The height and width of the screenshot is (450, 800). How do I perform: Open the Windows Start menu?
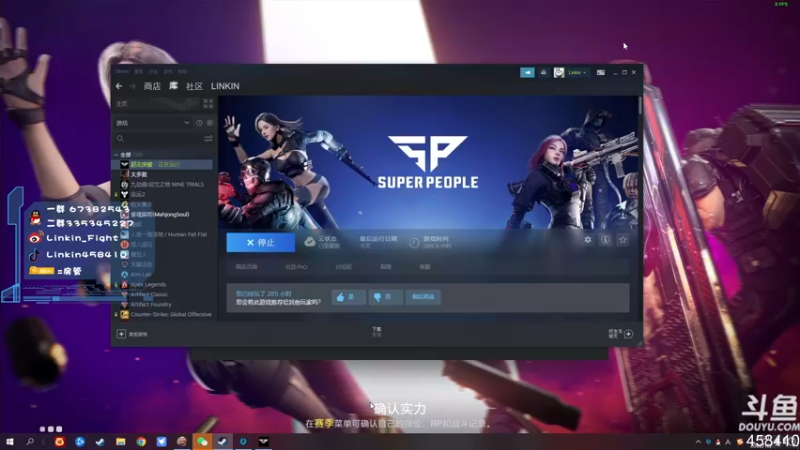[10, 441]
